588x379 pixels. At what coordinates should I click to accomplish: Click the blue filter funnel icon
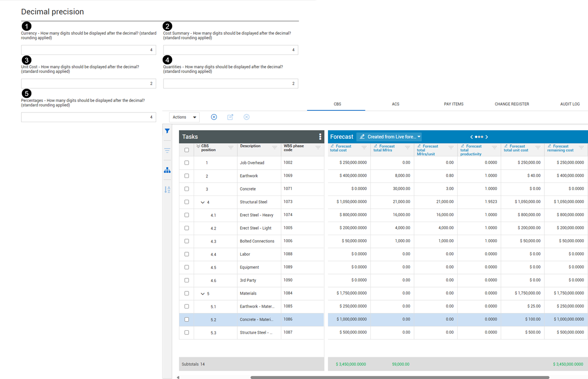click(167, 131)
